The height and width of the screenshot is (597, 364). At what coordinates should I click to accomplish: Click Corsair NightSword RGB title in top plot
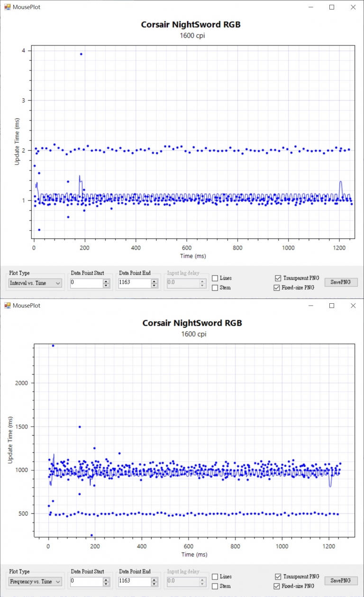[191, 25]
